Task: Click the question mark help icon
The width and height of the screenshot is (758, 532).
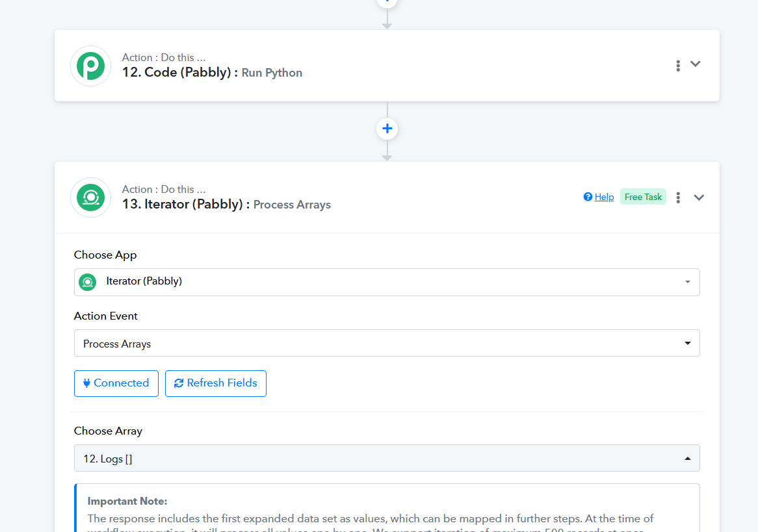Action: 588,197
